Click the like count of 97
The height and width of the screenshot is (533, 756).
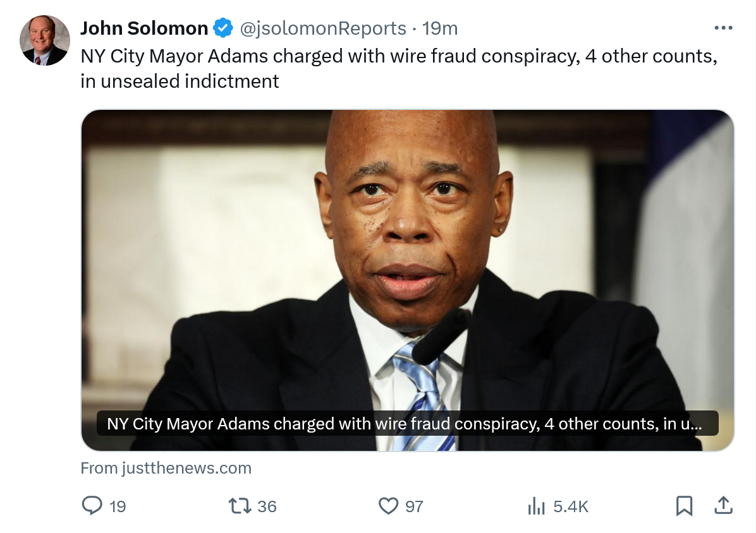414,506
